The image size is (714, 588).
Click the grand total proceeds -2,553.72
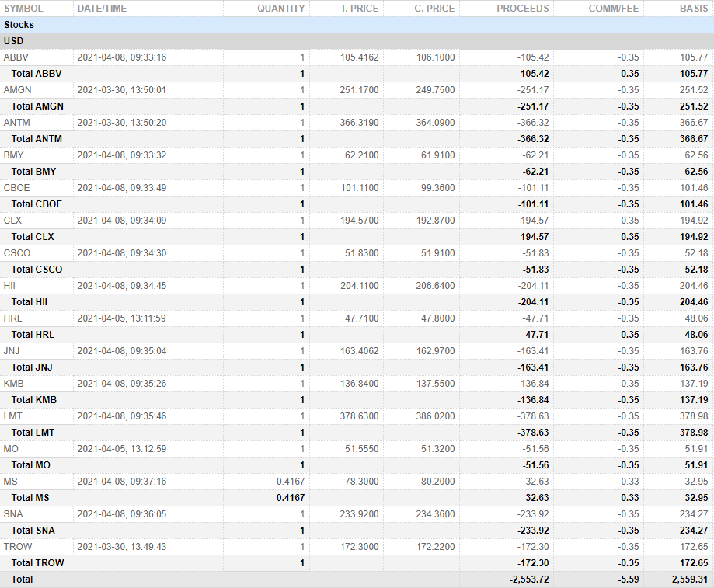(x=530, y=579)
